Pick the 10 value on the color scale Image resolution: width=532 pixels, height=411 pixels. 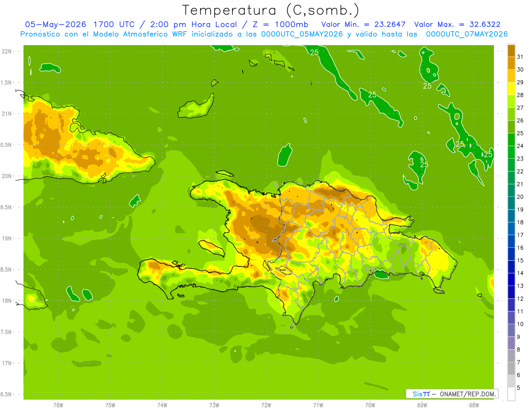[520, 324]
